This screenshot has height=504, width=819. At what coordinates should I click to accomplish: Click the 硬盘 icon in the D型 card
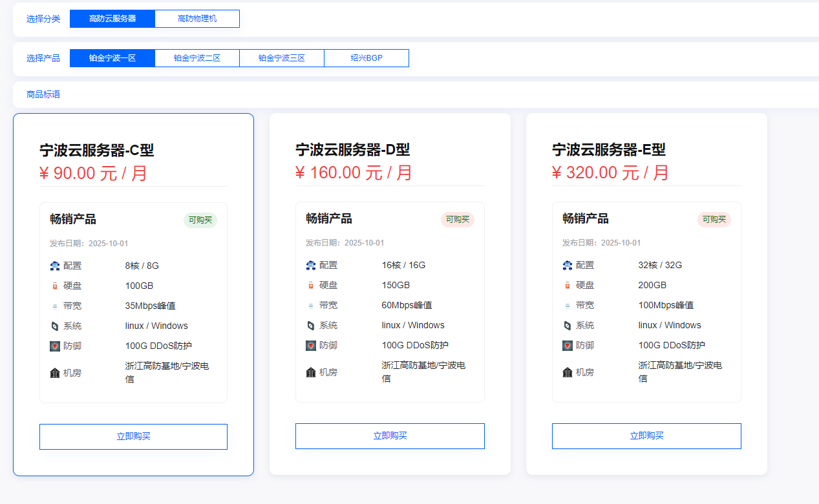pyautogui.click(x=311, y=285)
